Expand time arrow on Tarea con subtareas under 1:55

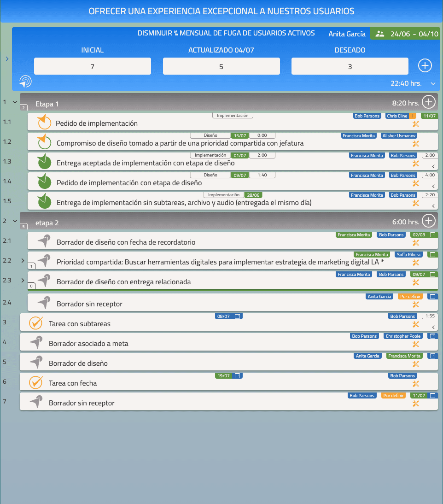pyautogui.click(x=433, y=327)
